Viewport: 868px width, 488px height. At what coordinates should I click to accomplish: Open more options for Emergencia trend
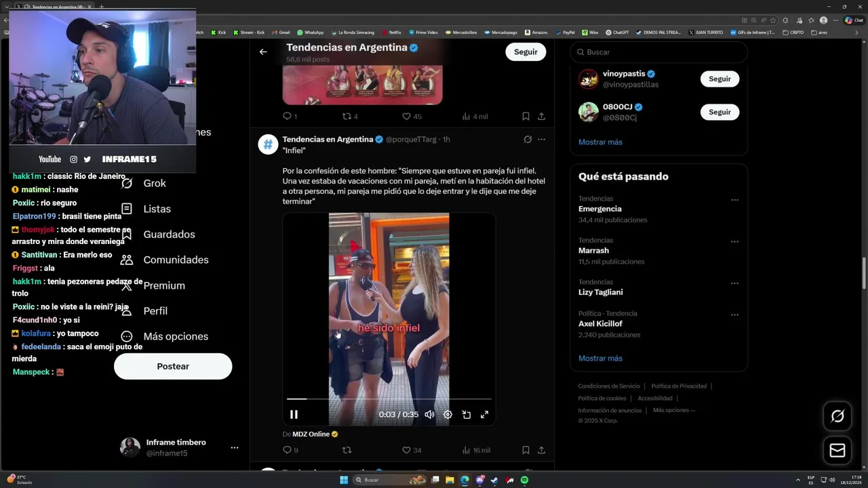point(734,200)
